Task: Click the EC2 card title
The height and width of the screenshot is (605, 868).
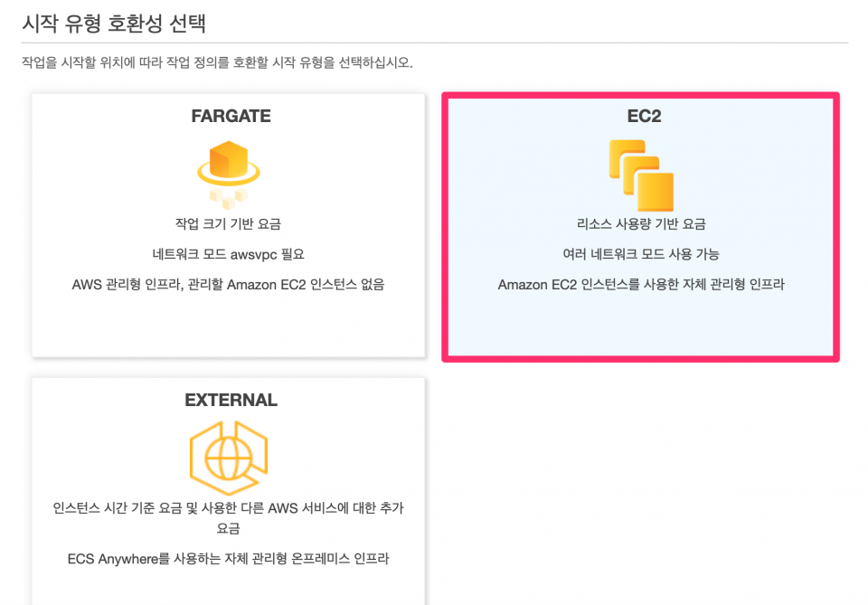Action: tap(644, 116)
